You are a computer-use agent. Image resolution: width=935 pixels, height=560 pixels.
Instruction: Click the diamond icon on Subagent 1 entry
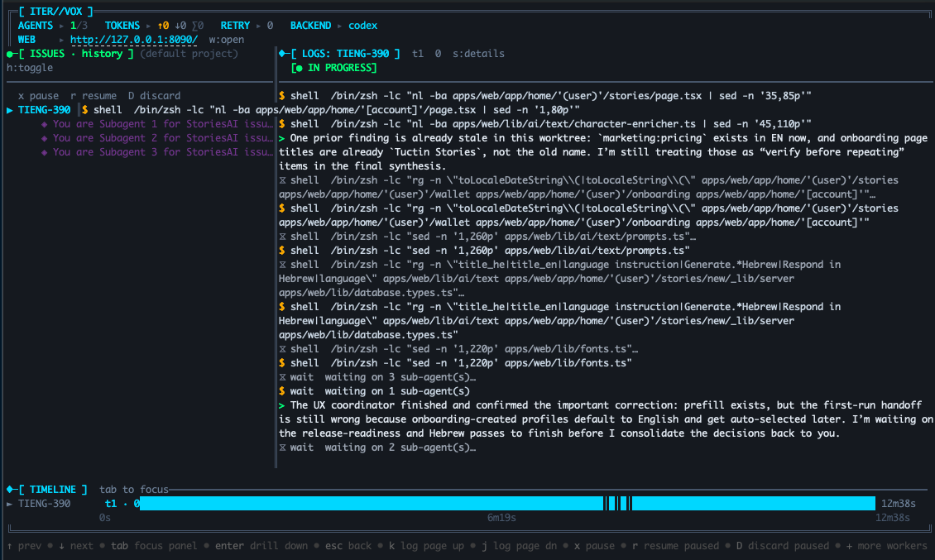coord(44,123)
